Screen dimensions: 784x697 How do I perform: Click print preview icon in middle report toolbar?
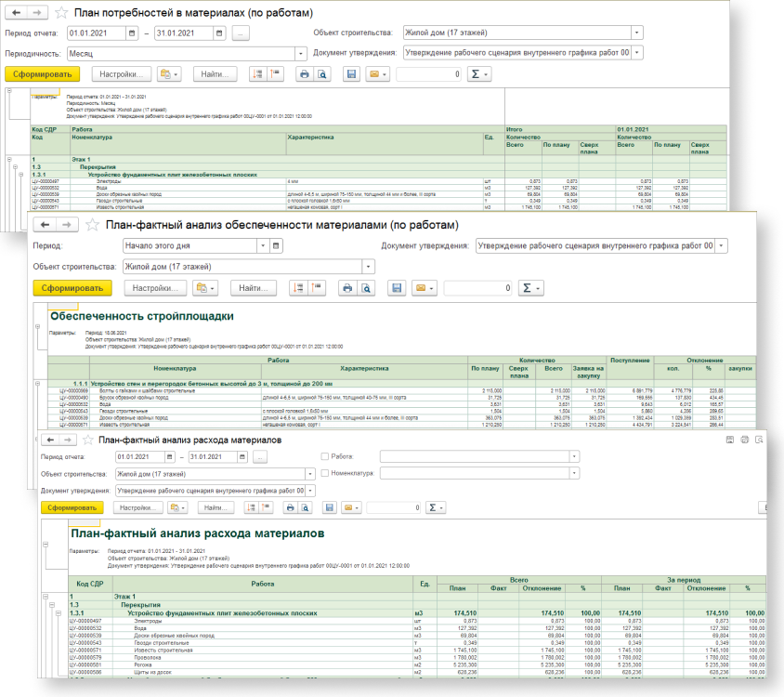pos(365,288)
